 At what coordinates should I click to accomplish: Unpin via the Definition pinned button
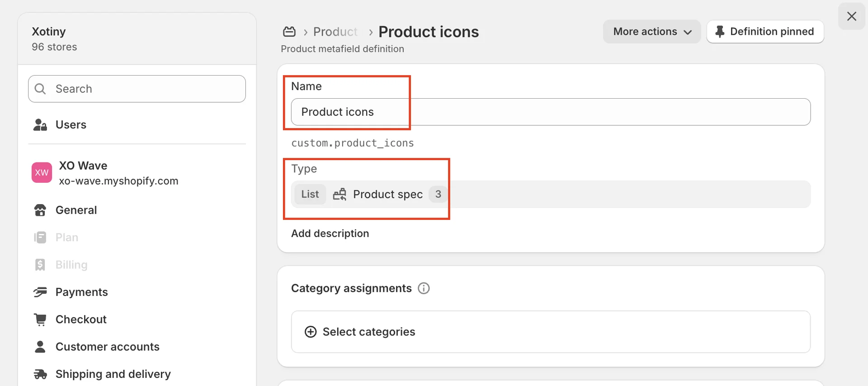click(x=765, y=32)
